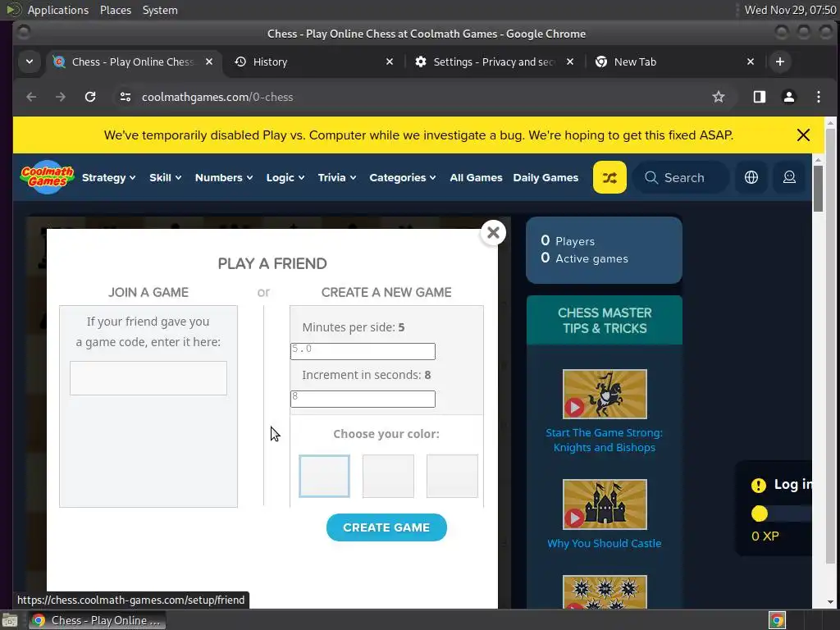Screen dimensions: 840x630
Task: Open the Applications menu
Action: (58, 10)
